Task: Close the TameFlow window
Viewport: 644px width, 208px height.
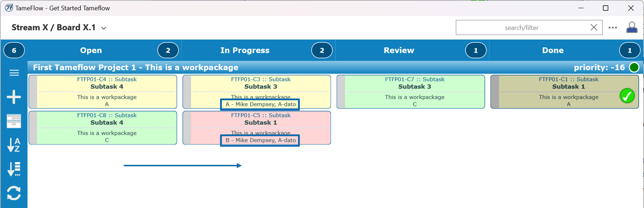Action: pos(631,8)
